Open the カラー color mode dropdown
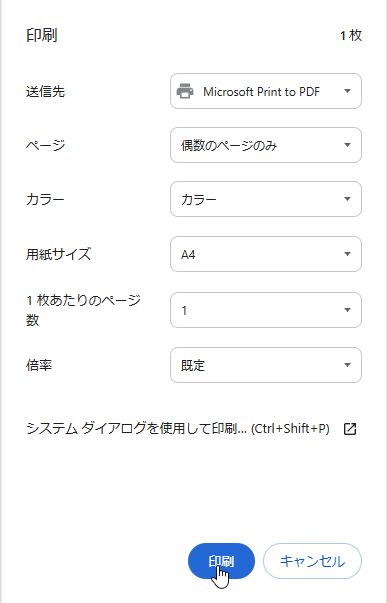This screenshot has width=387, height=603. point(266,199)
